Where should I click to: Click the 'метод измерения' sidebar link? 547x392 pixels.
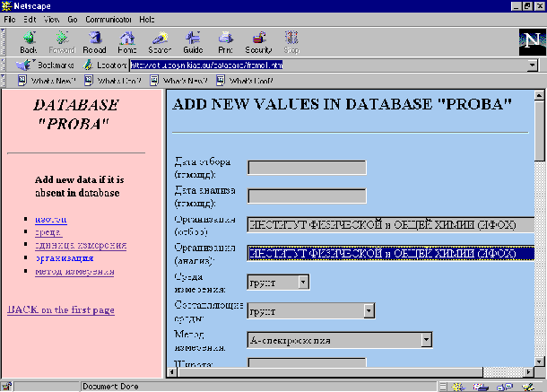click(74, 270)
